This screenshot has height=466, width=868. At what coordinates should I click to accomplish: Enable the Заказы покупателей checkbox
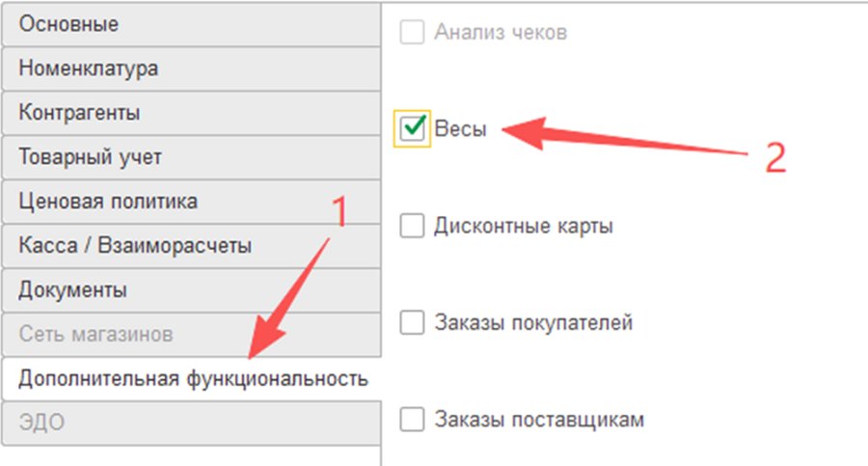(x=412, y=322)
